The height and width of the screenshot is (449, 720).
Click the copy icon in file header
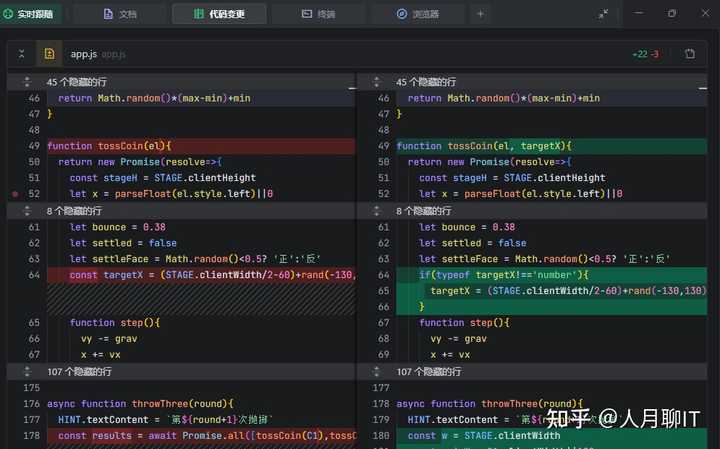click(x=689, y=54)
